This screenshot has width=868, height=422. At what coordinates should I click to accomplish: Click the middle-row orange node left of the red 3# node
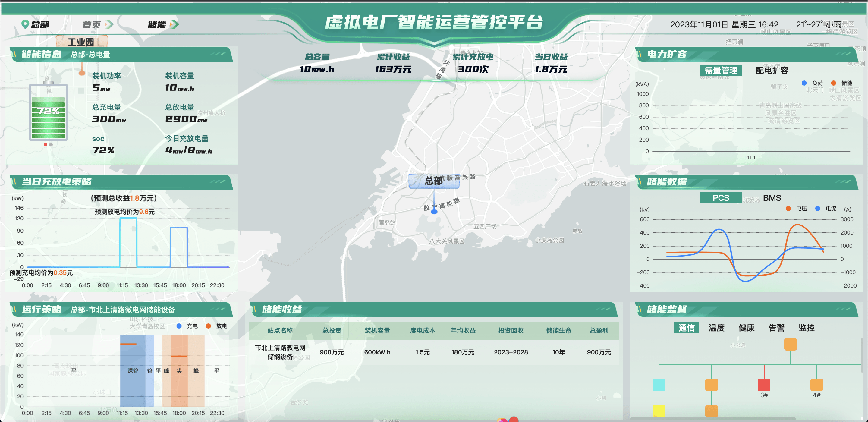pyautogui.click(x=711, y=385)
